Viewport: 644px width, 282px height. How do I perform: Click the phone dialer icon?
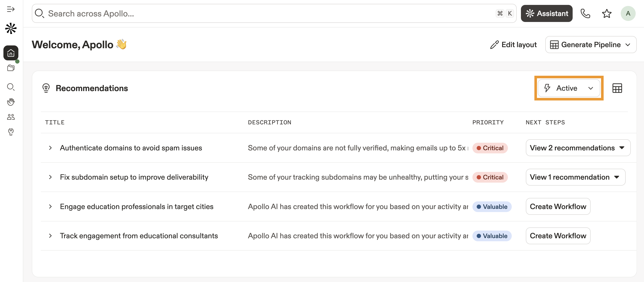[585, 13]
